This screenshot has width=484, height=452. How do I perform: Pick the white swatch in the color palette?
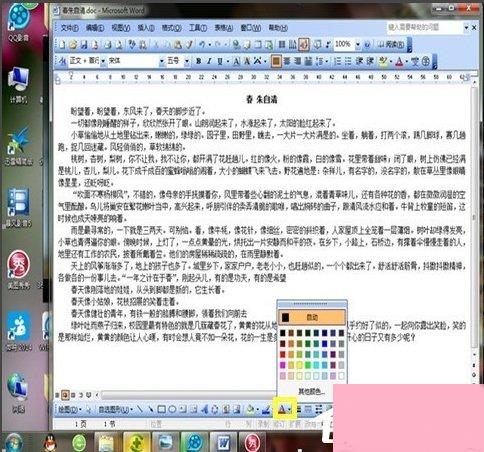(341, 376)
